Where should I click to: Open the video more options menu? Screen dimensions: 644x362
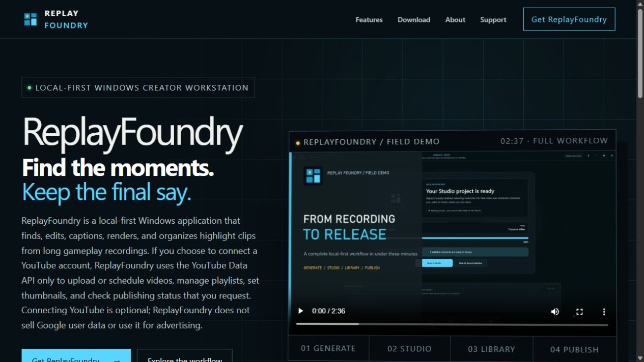point(604,312)
